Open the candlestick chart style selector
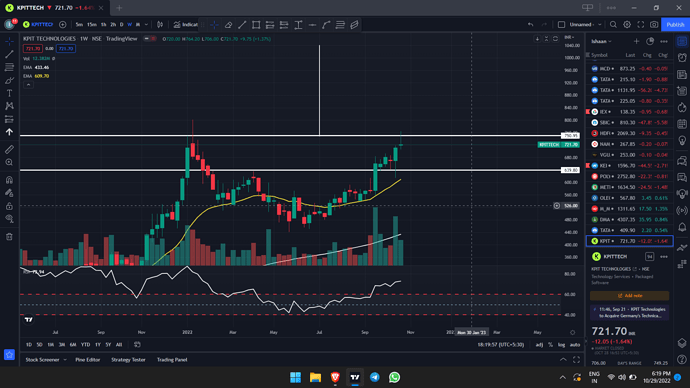 [160, 25]
